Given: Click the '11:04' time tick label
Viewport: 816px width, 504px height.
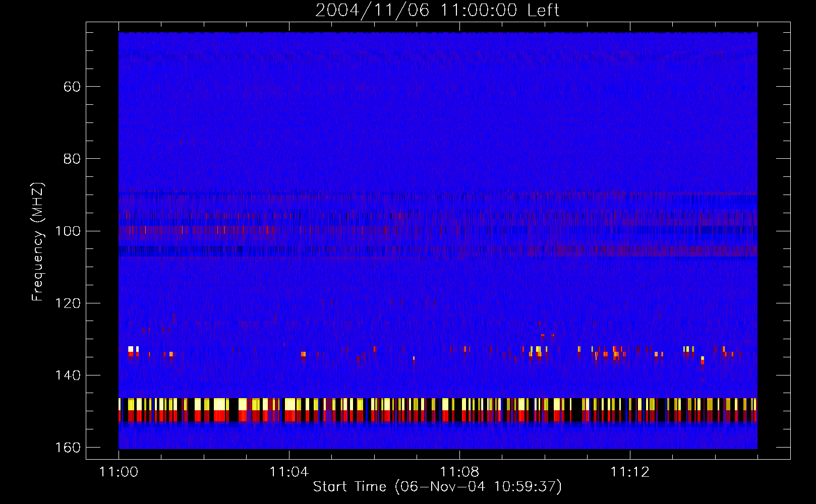Looking at the screenshot, I should [x=289, y=472].
